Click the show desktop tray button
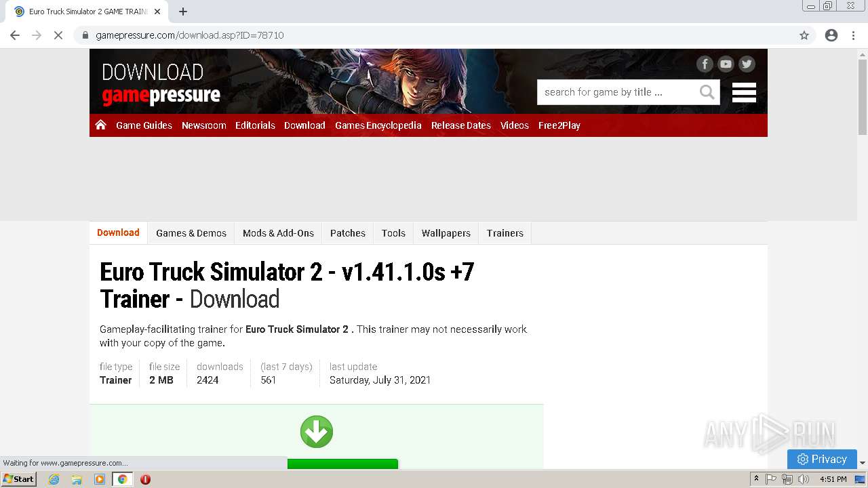The width and height of the screenshot is (868, 488). pos(860,479)
